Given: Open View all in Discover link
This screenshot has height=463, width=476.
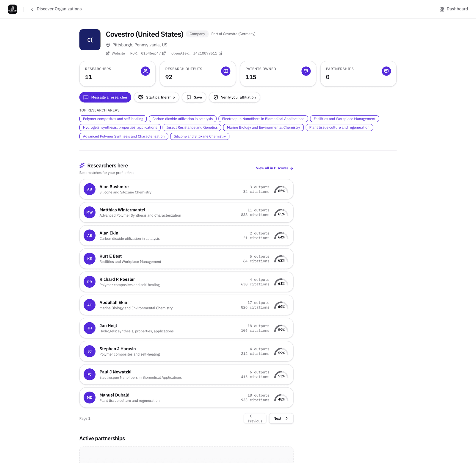Looking at the screenshot, I should [275, 168].
